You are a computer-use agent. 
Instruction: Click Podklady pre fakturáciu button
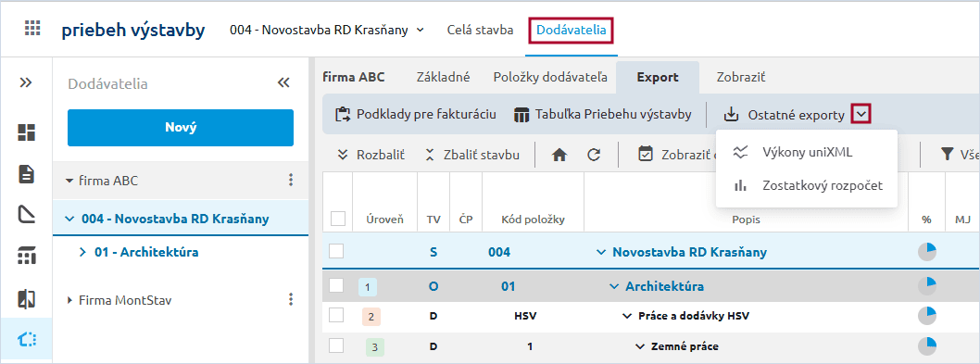[x=416, y=115]
